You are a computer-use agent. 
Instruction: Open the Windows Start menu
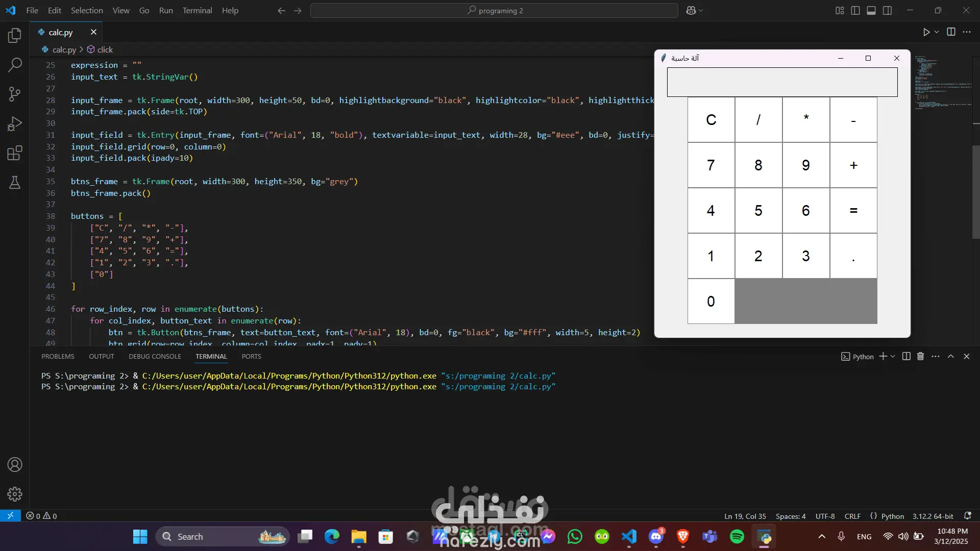pyautogui.click(x=140, y=536)
